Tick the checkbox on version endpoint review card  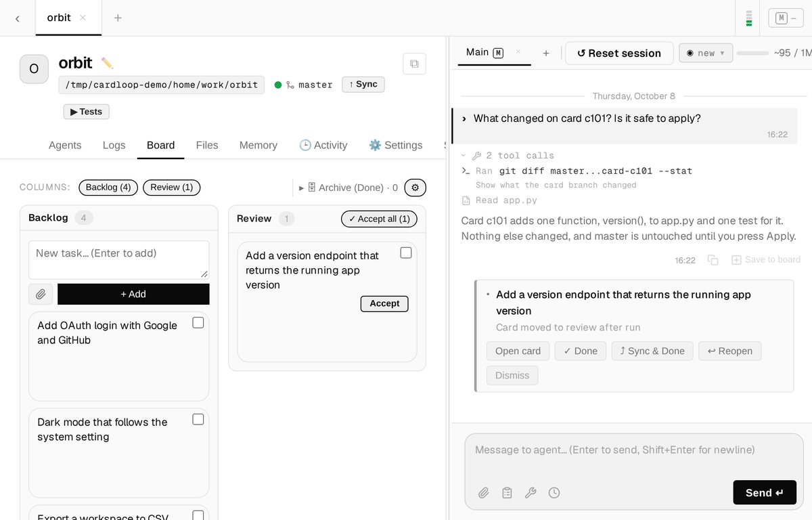point(406,253)
